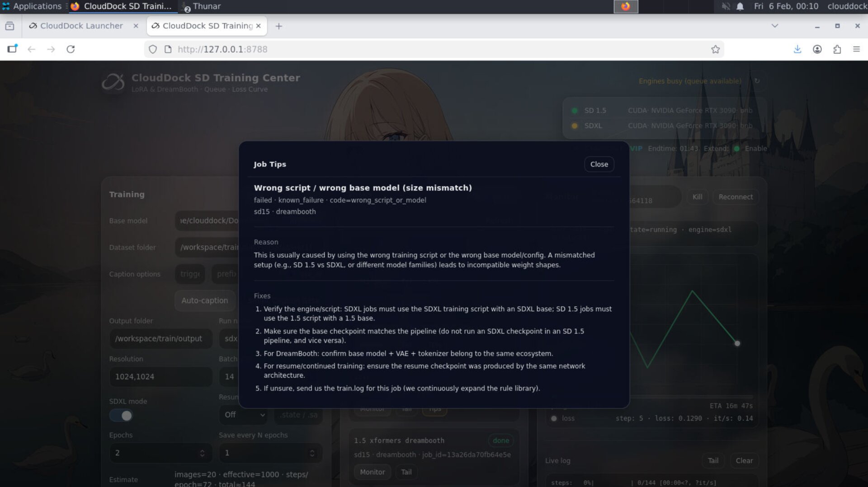868x487 pixels.
Task: Close the Job Tips dialog
Action: (599, 164)
